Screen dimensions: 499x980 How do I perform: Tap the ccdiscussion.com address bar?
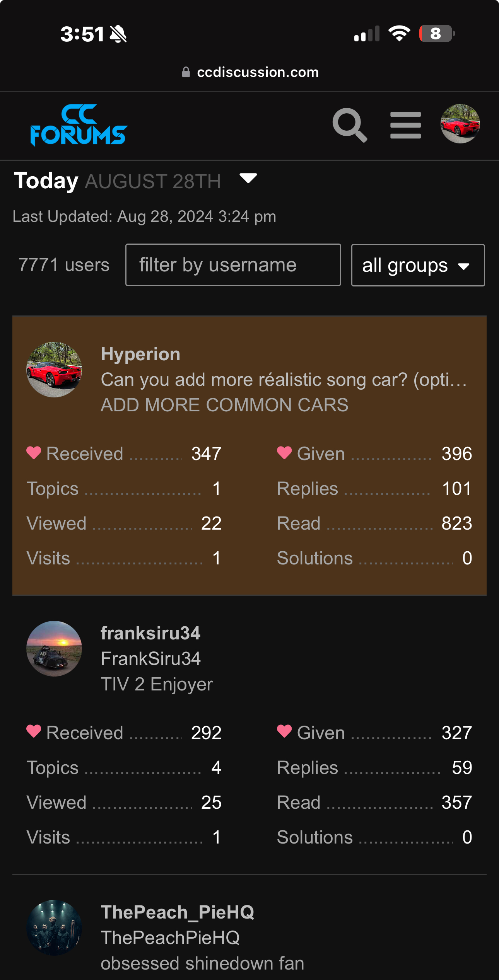click(x=257, y=72)
